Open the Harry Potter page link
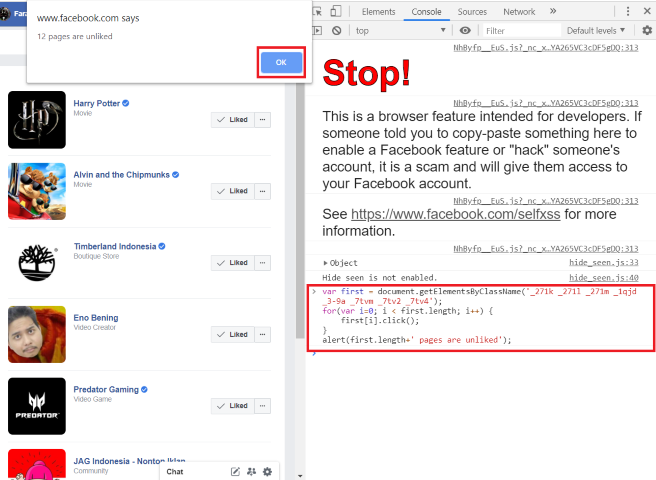656x480 pixels. click(x=97, y=103)
